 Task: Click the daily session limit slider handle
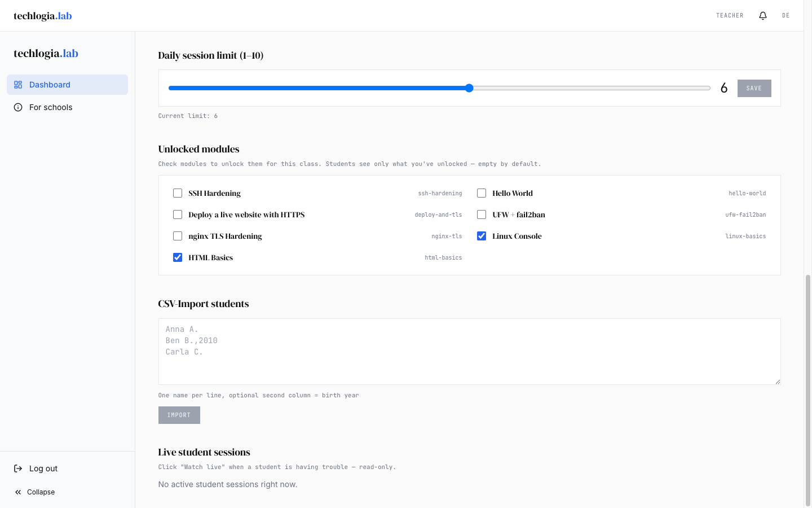tap(469, 88)
